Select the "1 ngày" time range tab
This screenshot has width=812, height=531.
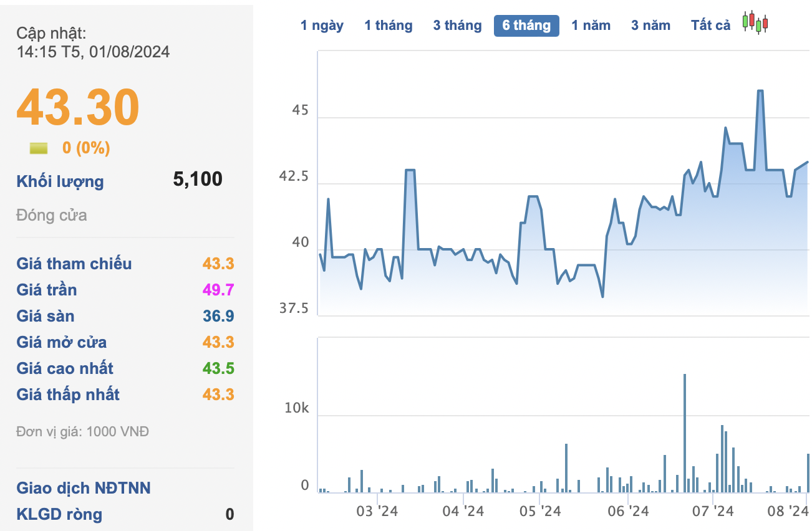click(322, 25)
